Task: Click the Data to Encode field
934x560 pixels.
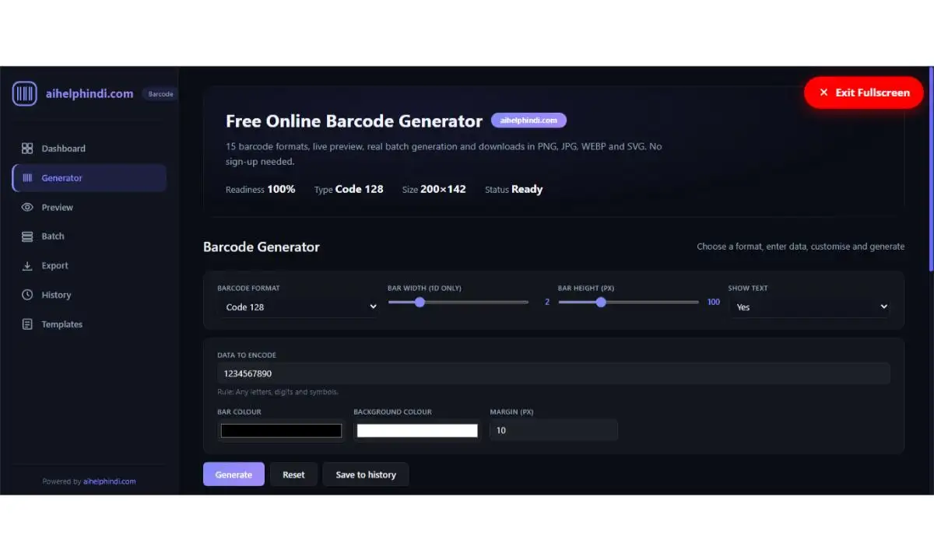Action: pos(553,373)
